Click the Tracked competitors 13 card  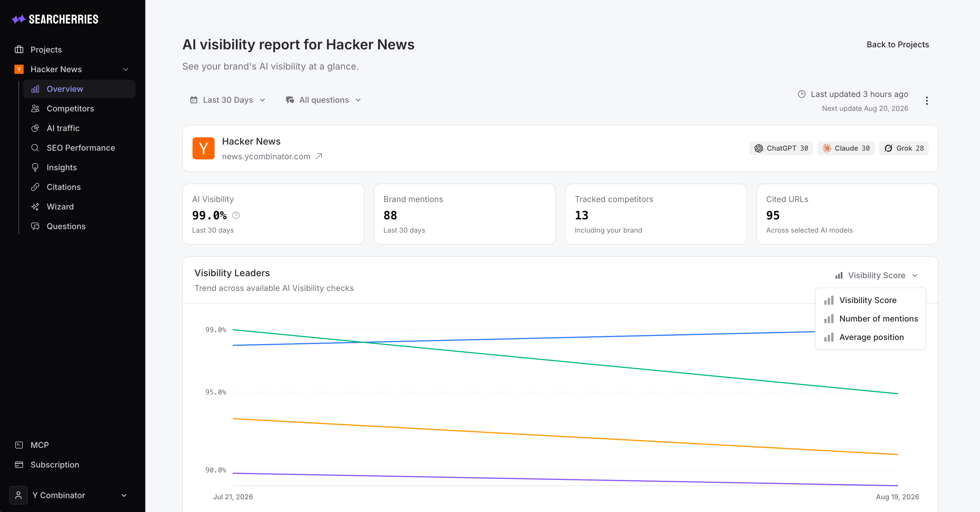tap(656, 214)
